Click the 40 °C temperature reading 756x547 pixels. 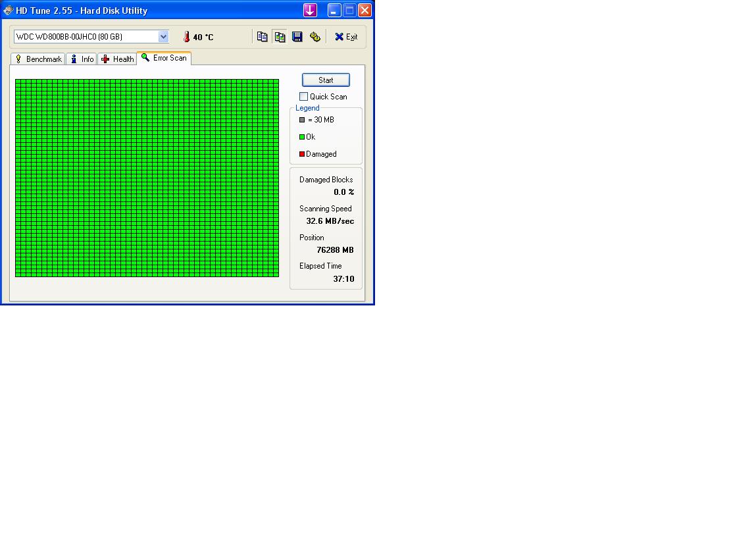point(203,37)
